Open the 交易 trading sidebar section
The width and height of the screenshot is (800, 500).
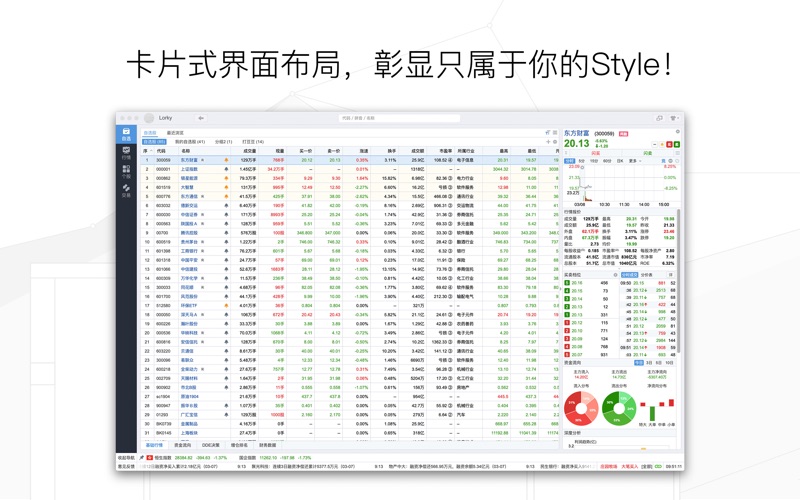(126, 190)
